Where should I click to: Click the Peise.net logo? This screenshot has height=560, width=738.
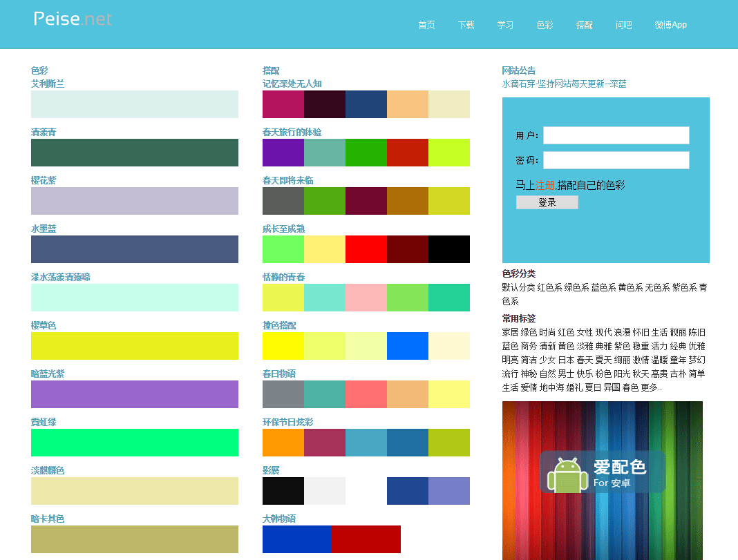[x=73, y=19]
